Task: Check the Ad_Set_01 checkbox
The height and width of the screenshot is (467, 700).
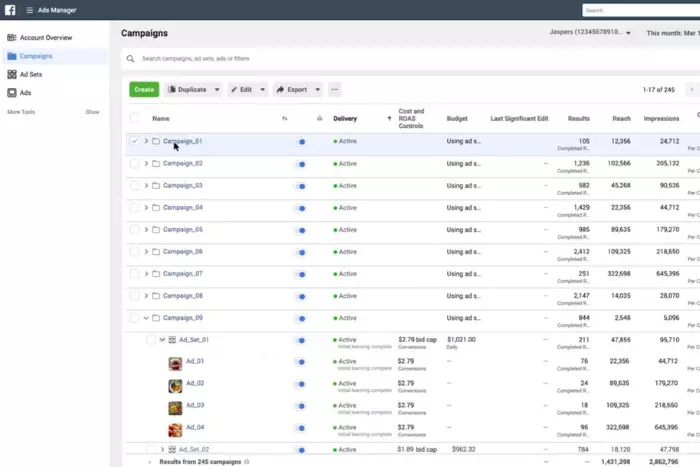Action: [150, 340]
